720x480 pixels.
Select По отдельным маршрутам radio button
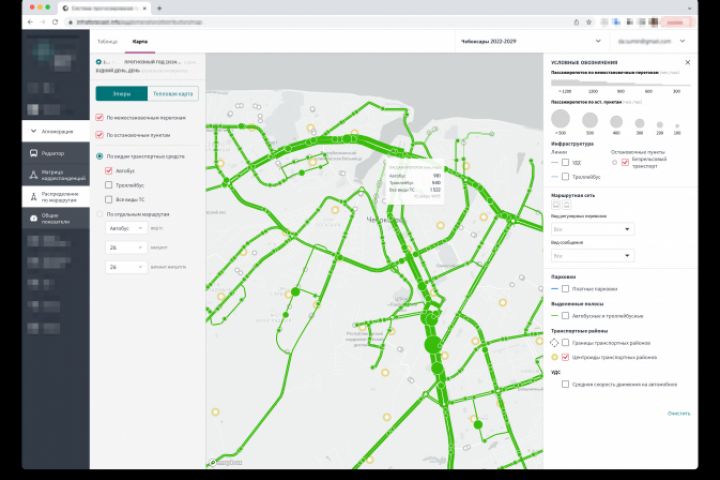point(99,214)
